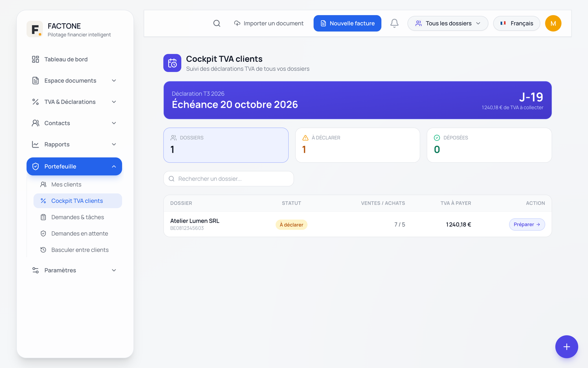Click Importer un document

[269, 23]
